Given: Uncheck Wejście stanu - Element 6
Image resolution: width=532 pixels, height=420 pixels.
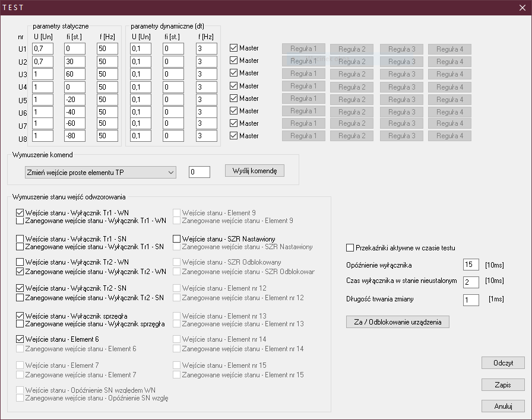Looking at the screenshot, I should point(20,339).
